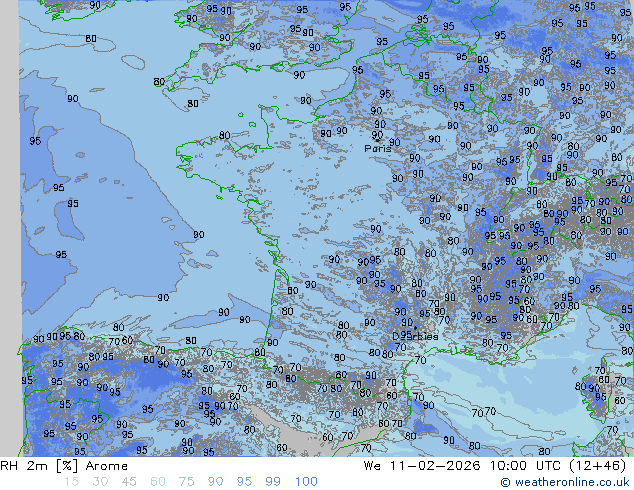Click the 75 value in the color legend

coord(186,482)
